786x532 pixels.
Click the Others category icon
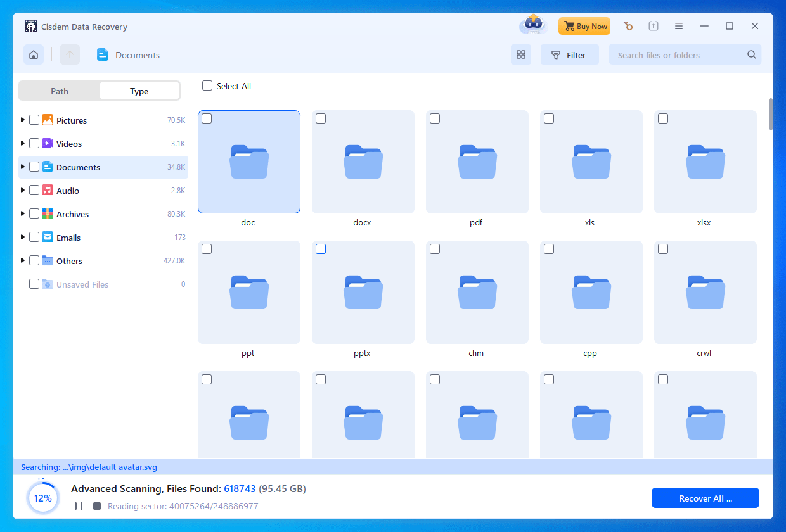click(48, 260)
